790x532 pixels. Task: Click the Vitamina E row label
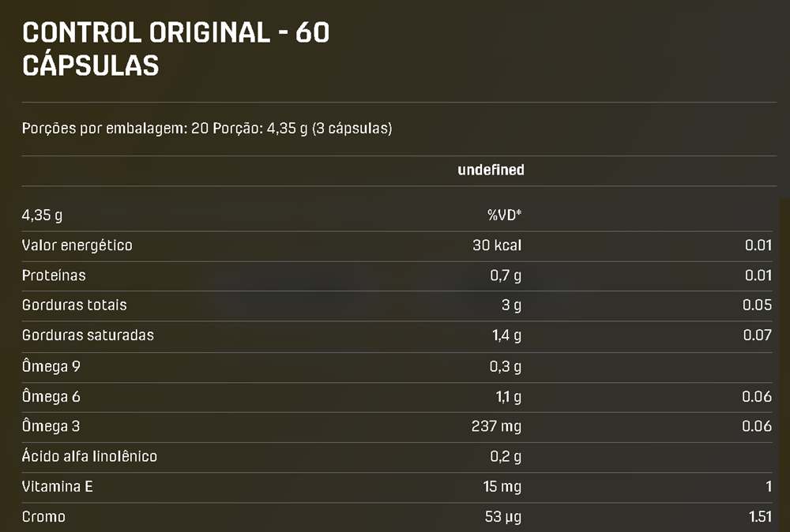click(x=57, y=487)
